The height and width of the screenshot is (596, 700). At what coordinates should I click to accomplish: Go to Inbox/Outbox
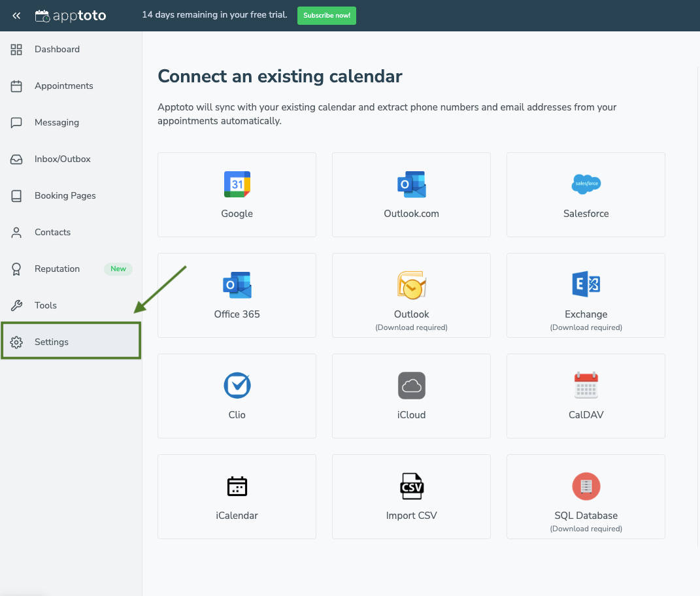61,159
